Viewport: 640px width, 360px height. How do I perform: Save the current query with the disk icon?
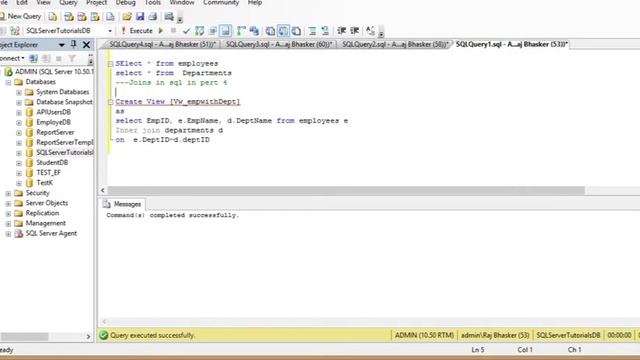(x=140, y=16)
